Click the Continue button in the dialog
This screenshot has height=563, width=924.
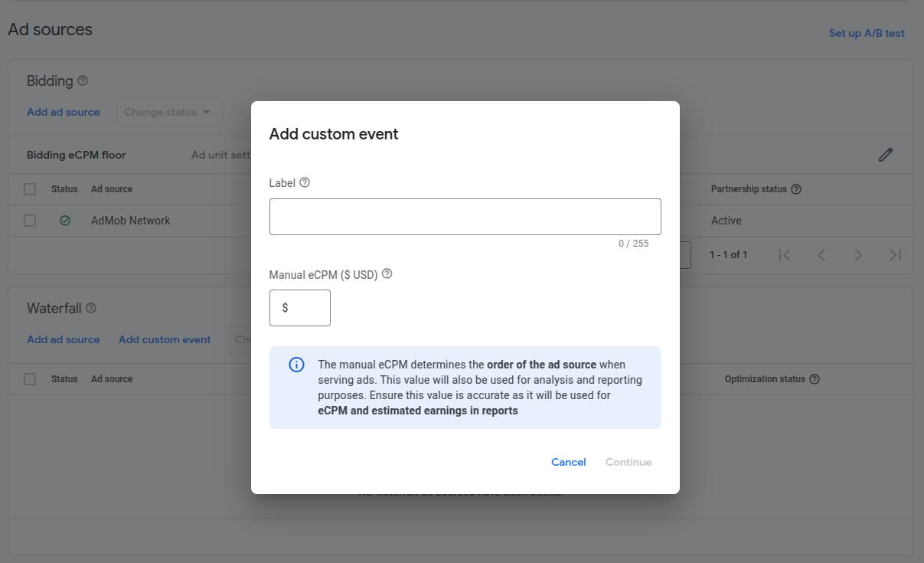click(x=628, y=462)
